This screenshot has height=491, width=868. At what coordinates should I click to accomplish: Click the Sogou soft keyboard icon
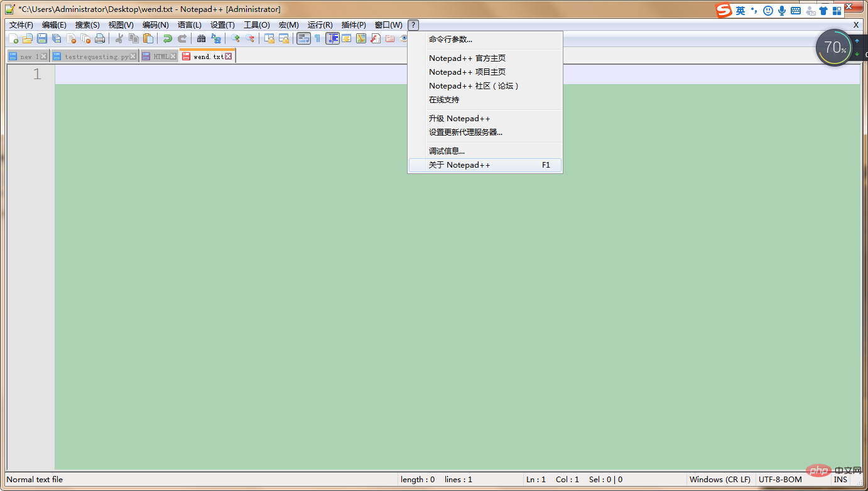coord(796,11)
